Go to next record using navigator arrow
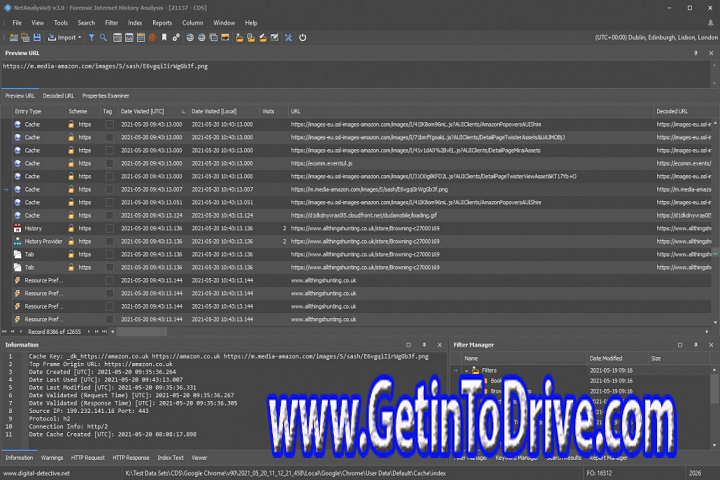The width and height of the screenshot is (720, 480). (x=89, y=332)
